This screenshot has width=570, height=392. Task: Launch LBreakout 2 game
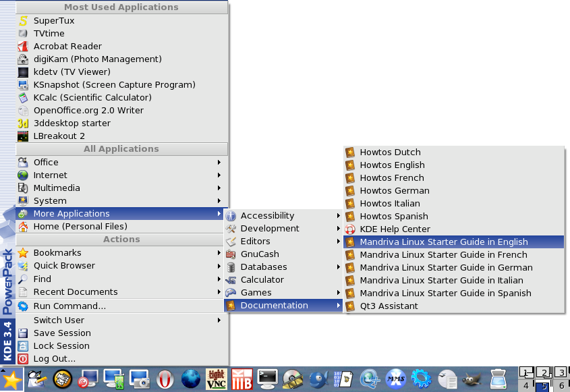tap(122, 136)
